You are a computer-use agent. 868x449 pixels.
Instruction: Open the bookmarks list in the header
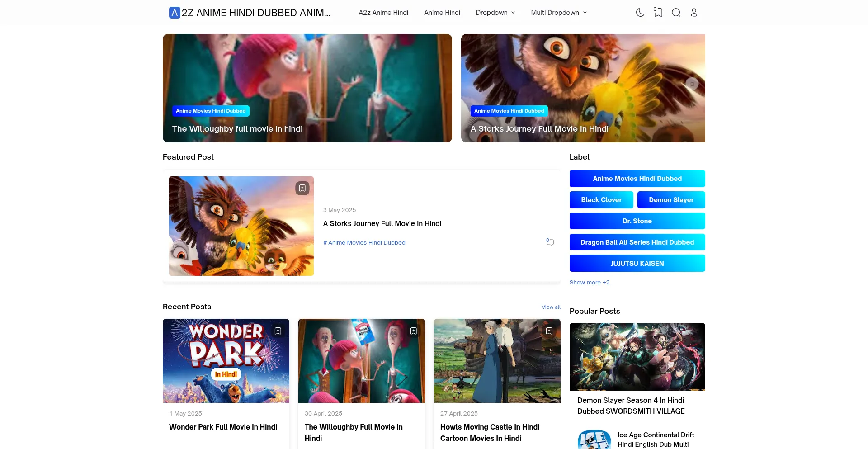tap(658, 13)
